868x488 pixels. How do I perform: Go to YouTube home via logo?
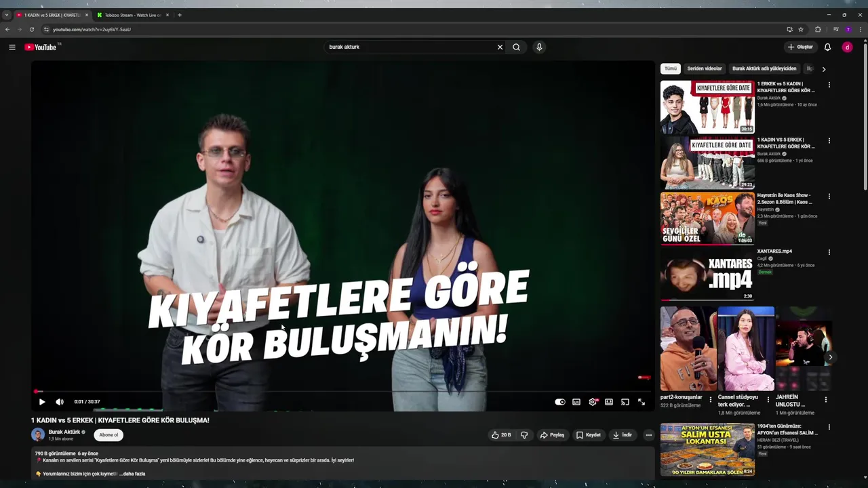coord(41,47)
